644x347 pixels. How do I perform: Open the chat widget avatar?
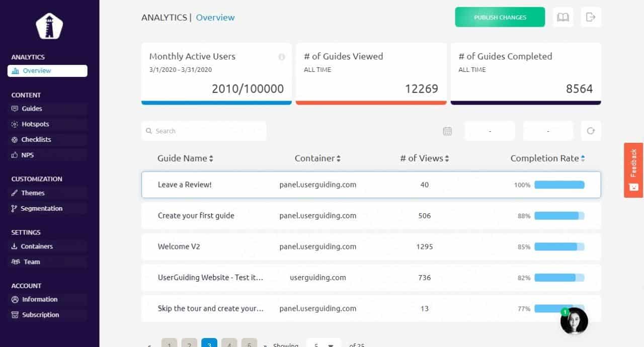[574, 321]
